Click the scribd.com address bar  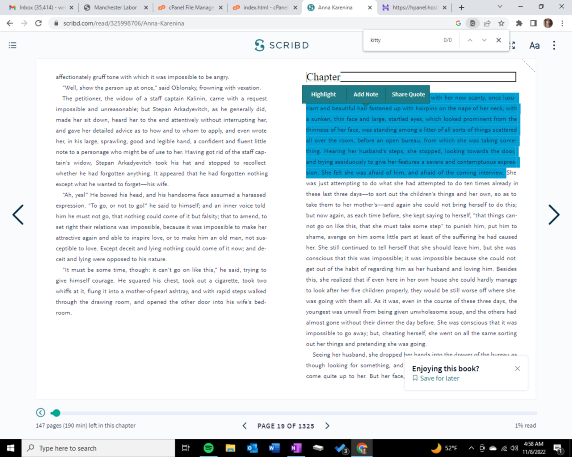coord(252,23)
